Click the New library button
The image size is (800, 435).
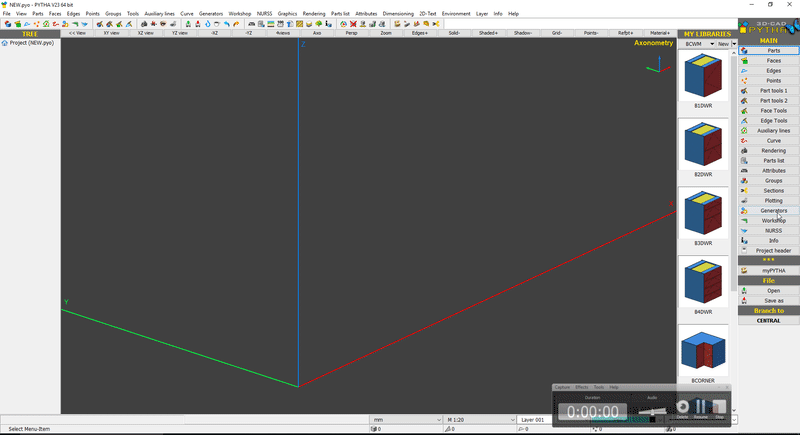coord(723,44)
